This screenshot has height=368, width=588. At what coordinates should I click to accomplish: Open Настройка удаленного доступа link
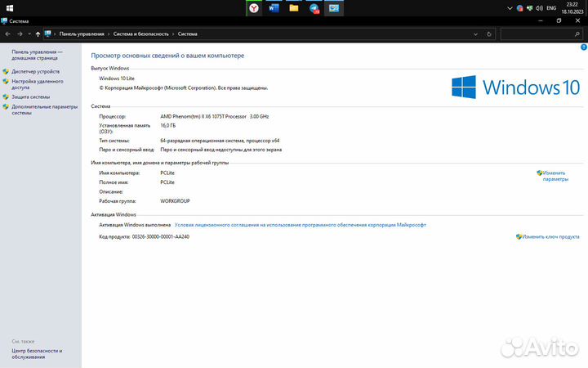pyautogui.click(x=37, y=84)
